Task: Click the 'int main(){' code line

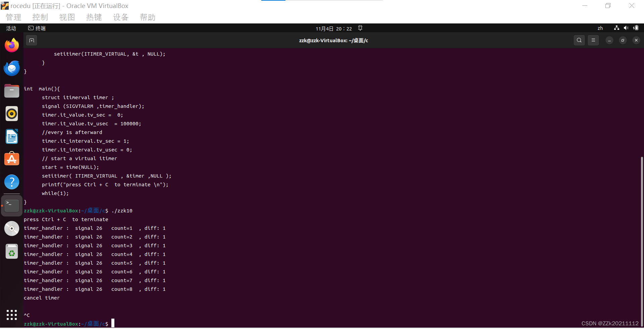Action: (42, 89)
